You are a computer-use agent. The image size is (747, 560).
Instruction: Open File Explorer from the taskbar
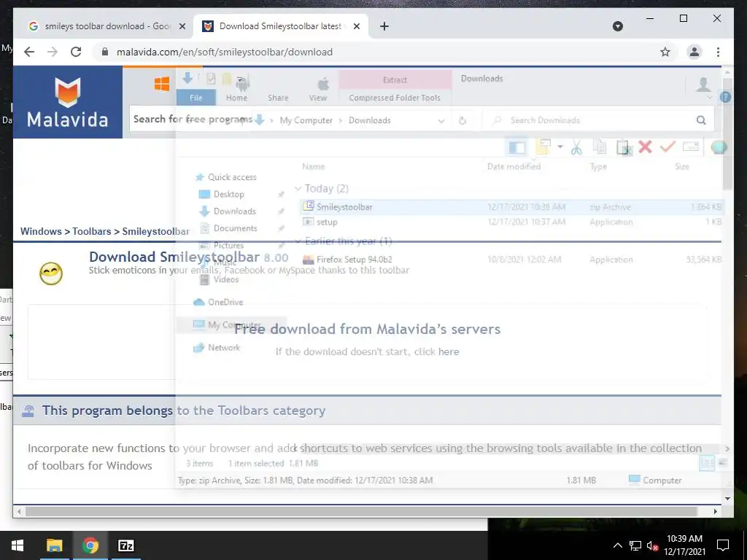54,545
